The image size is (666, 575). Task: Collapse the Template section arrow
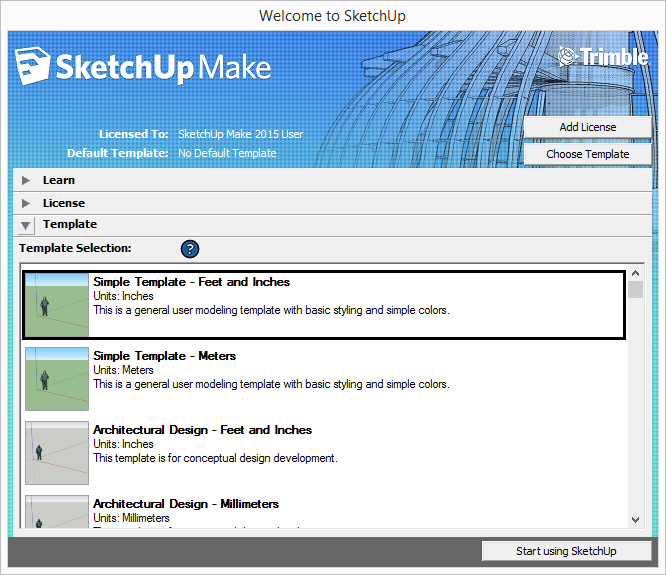(25, 225)
